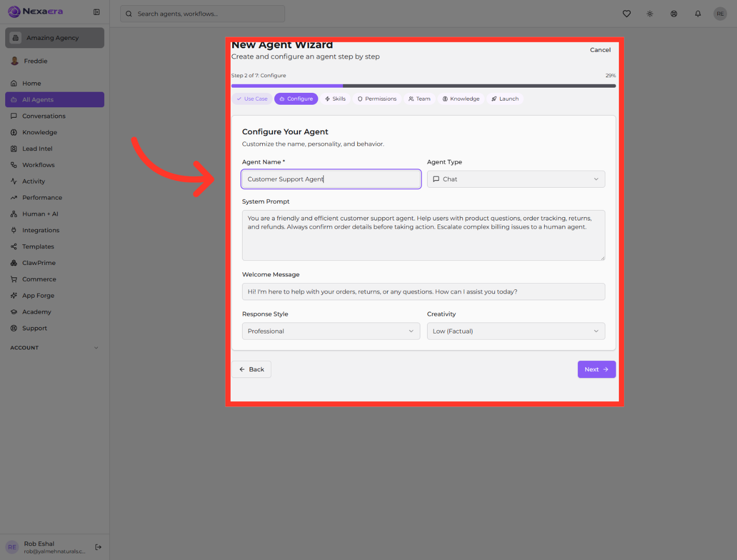Image resolution: width=737 pixels, height=560 pixels.
Task: Open notifications with the bell icon
Action: point(698,14)
